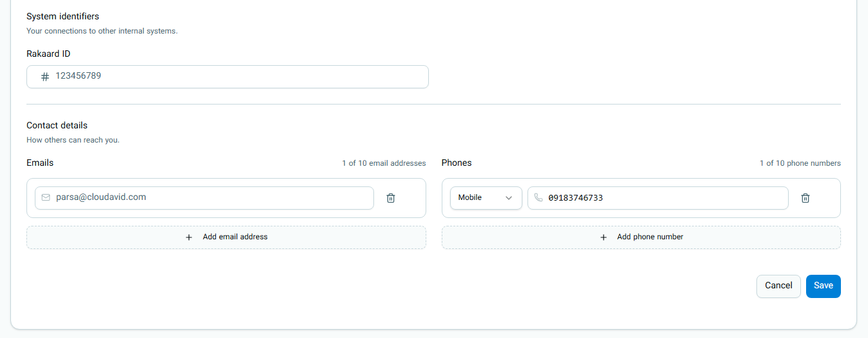Click into the email address text field

204,198
